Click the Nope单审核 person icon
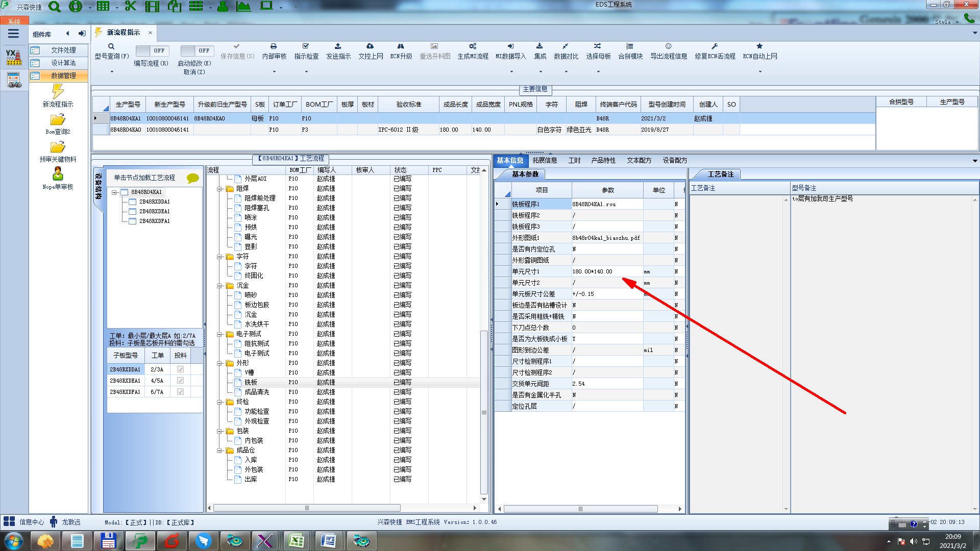980x551 pixels. [x=58, y=174]
